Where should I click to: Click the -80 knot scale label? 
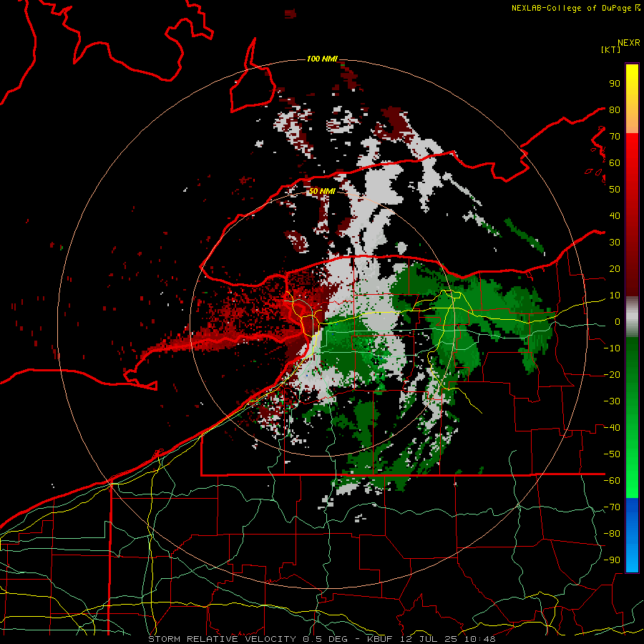(x=612, y=534)
